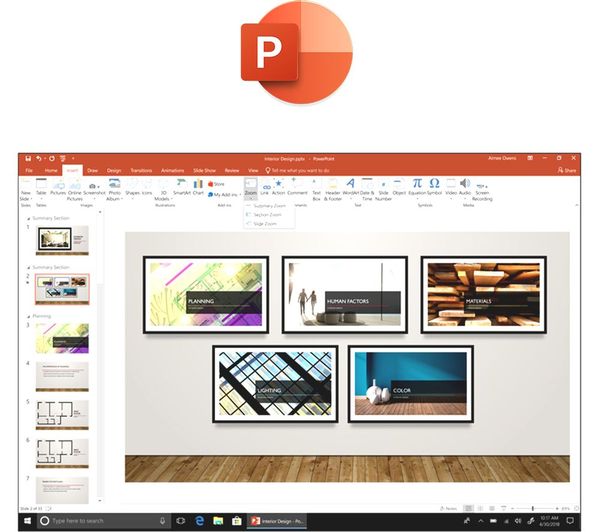Open the New Slide dropdown
Viewport: 600px width, 532px height.
point(25,196)
